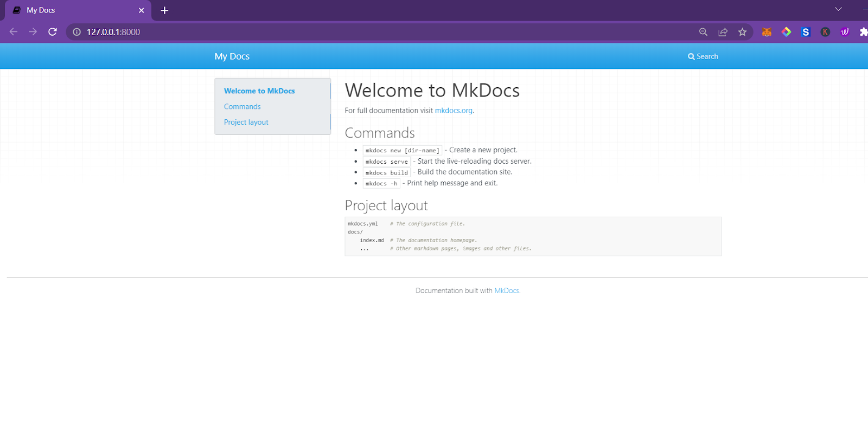Open the MetaMask fox extension

pos(767,32)
